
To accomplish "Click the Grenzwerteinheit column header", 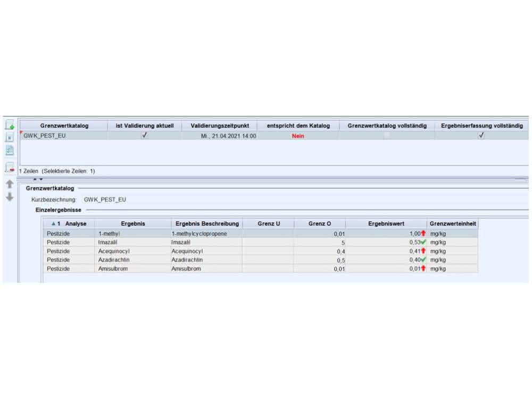I will (453, 223).
